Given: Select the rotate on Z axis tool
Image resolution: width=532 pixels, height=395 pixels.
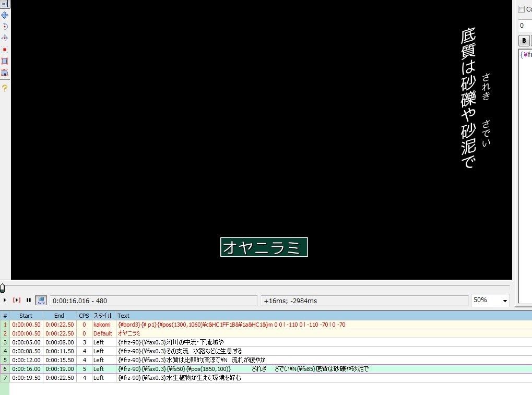Looking at the screenshot, I should pos(5,27).
